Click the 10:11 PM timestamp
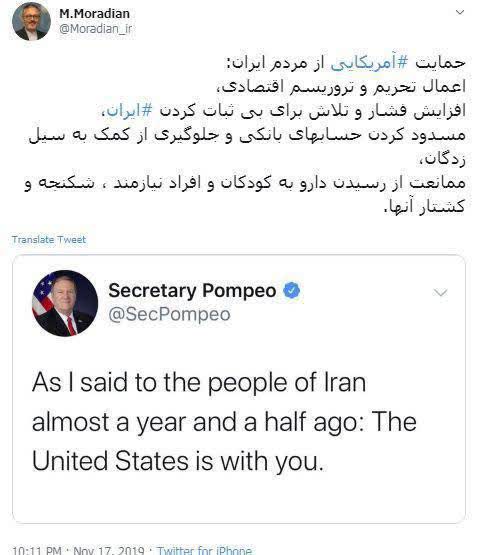 click(x=37, y=550)
